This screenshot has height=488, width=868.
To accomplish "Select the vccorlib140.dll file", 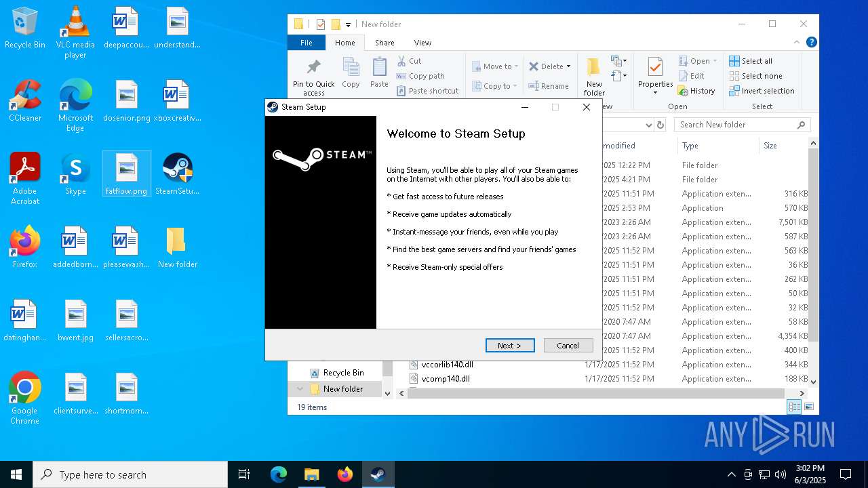I will [448, 365].
